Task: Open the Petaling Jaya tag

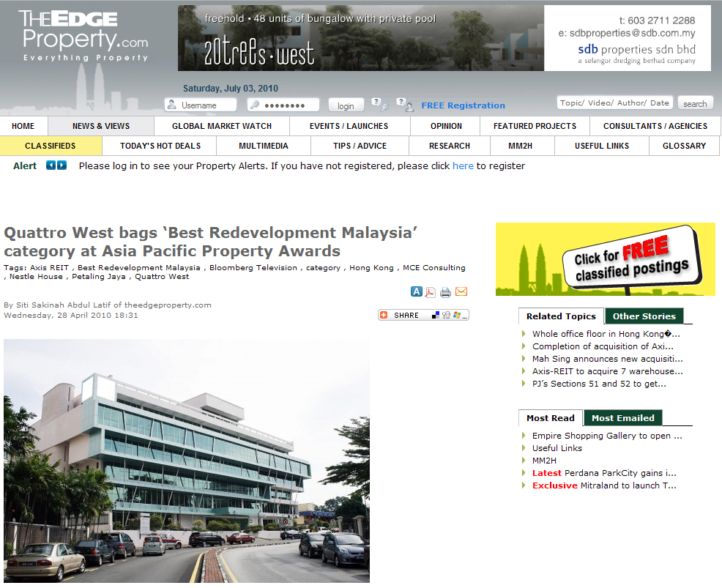Action: (99, 276)
